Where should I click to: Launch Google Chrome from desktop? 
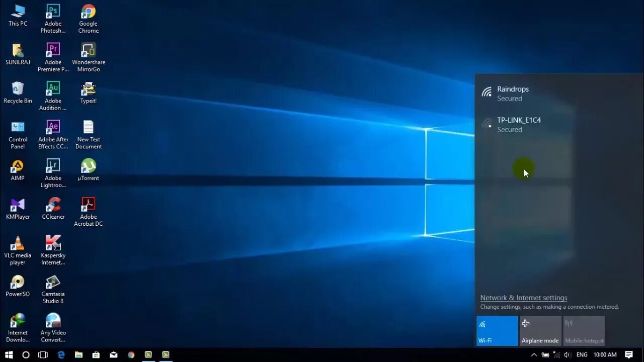[88, 19]
